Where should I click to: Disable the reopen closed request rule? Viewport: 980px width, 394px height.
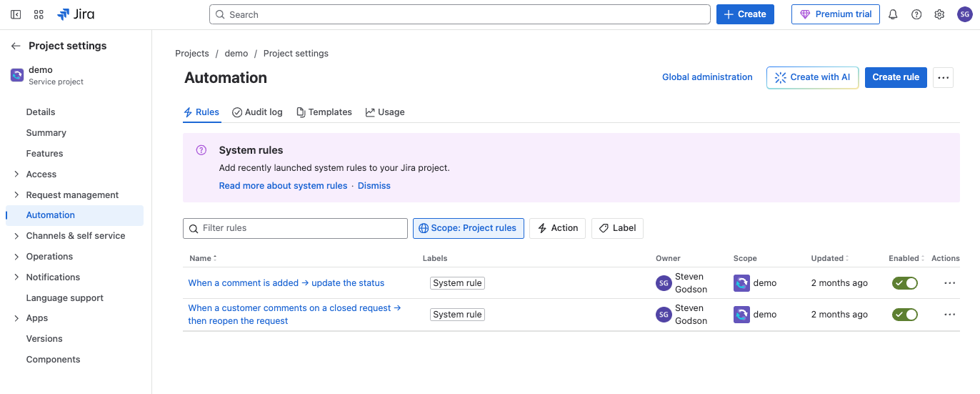pos(904,315)
